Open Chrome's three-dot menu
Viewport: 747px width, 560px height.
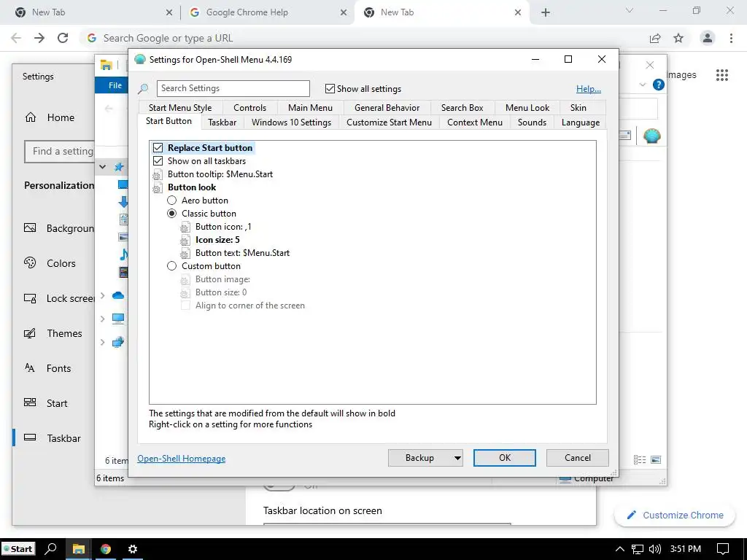tap(731, 38)
